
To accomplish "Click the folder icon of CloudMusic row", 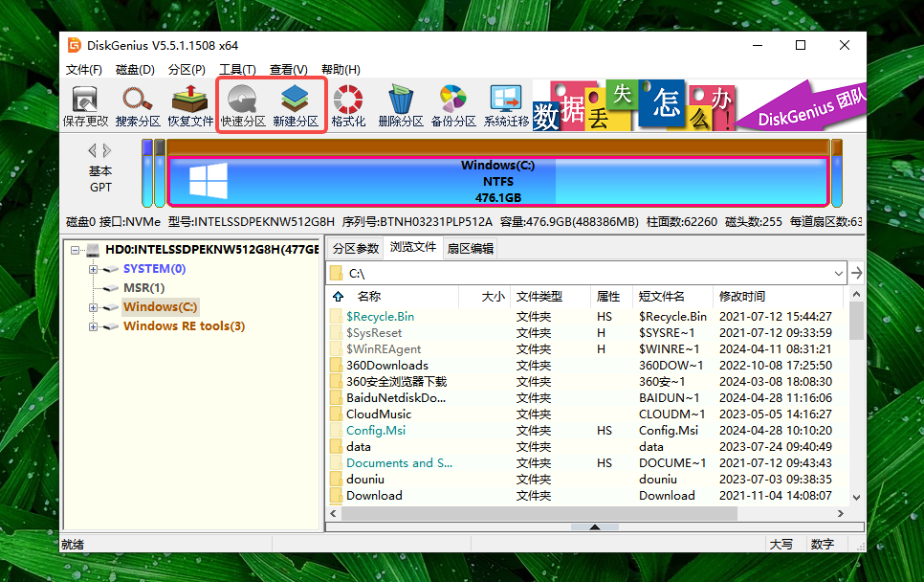I will pos(336,414).
